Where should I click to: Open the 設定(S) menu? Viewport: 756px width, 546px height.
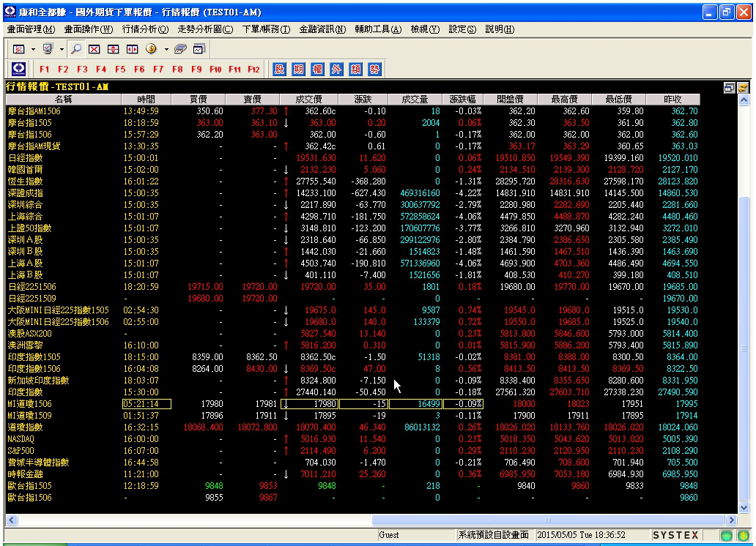point(462,29)
